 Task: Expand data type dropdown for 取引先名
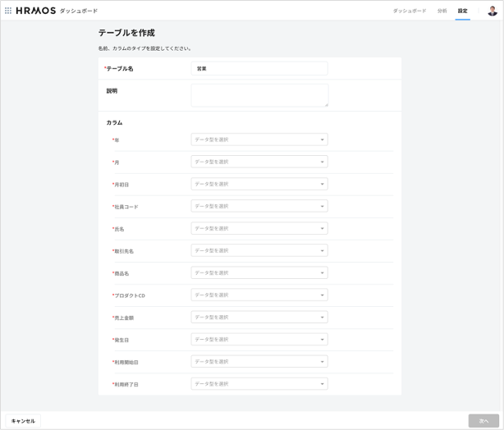click(259, 250)
